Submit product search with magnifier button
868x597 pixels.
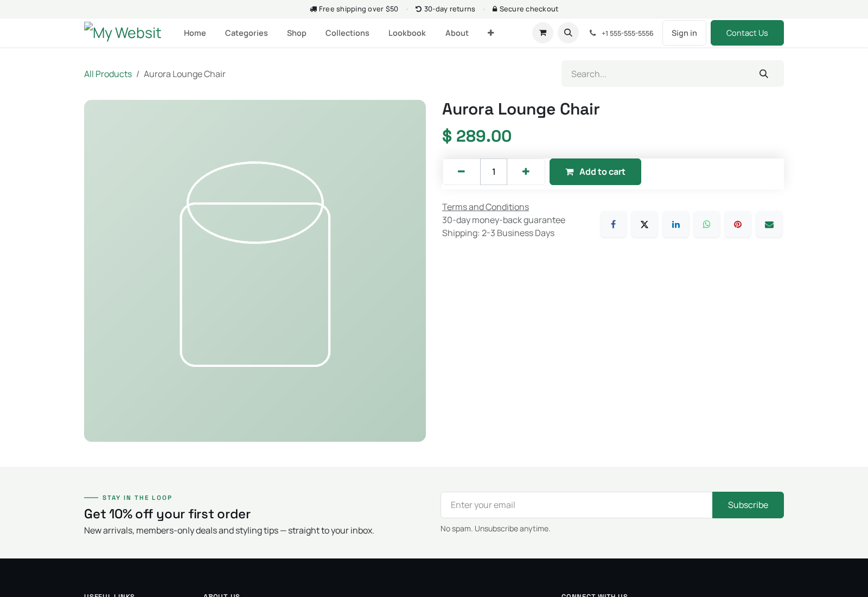pos(764,74)
